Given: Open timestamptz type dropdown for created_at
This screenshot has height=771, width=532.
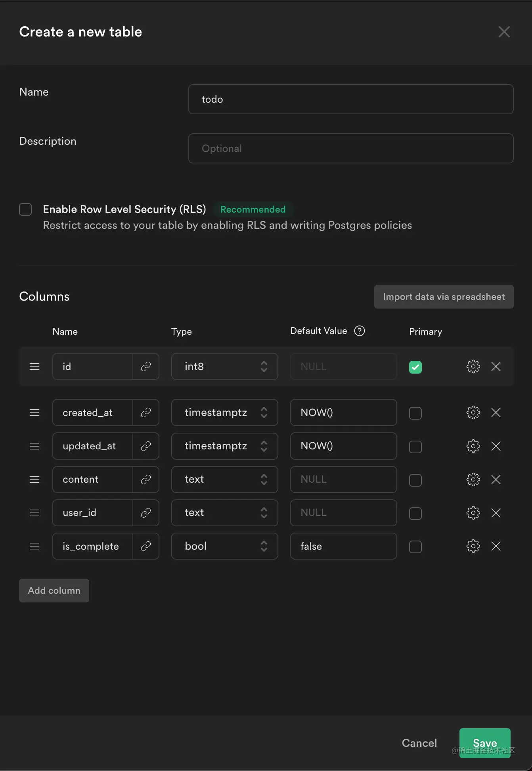Looking at the screenshot, I should (225, 412).
